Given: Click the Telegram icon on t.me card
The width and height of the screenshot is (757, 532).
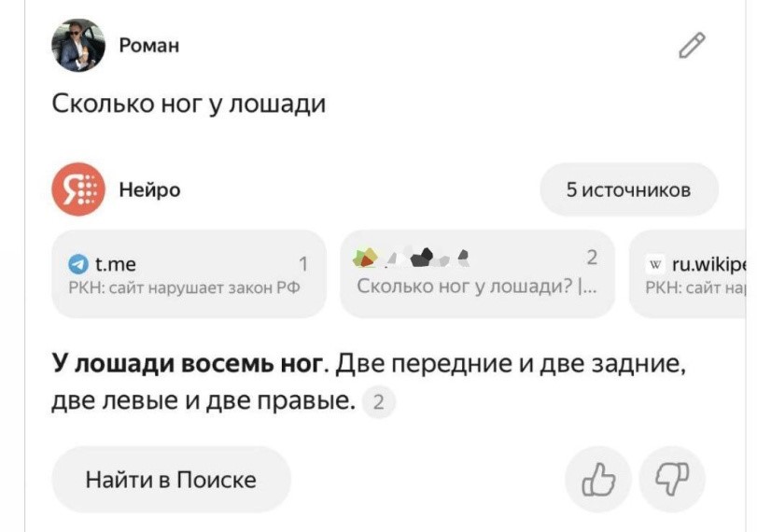Looking at the screenshot, I should tap(78, 265).
